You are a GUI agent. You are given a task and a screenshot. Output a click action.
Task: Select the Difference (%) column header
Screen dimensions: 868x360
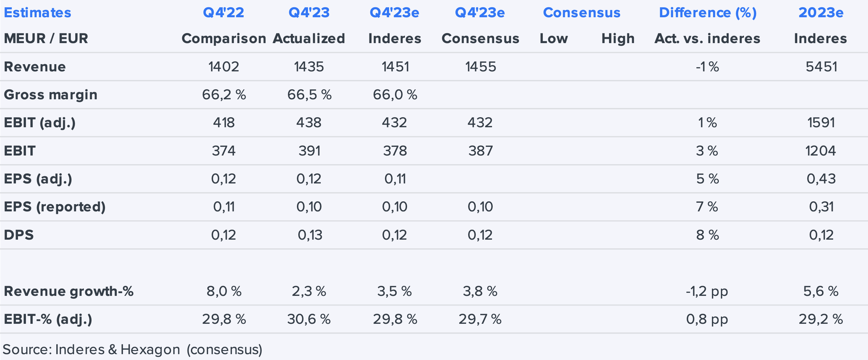tap(707, 13)
